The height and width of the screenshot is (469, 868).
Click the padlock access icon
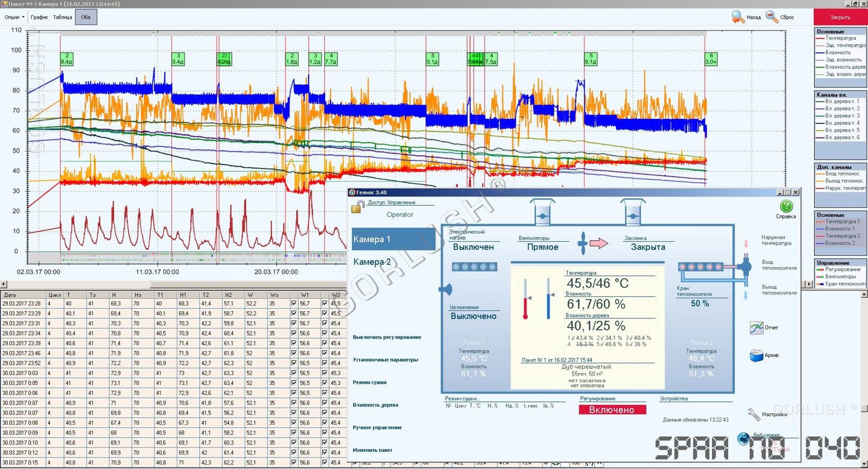pos(357,207)
